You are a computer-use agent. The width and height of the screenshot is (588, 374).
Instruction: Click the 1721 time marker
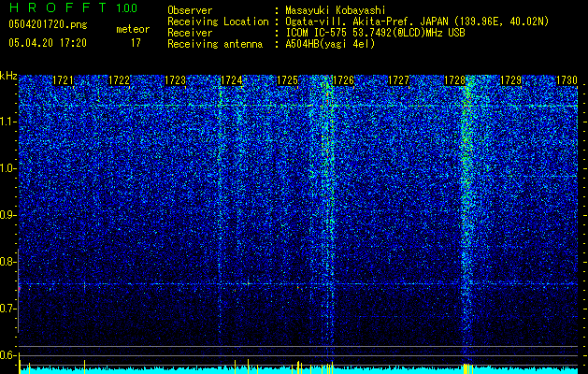pyautogui.click(x=63, y=80)
